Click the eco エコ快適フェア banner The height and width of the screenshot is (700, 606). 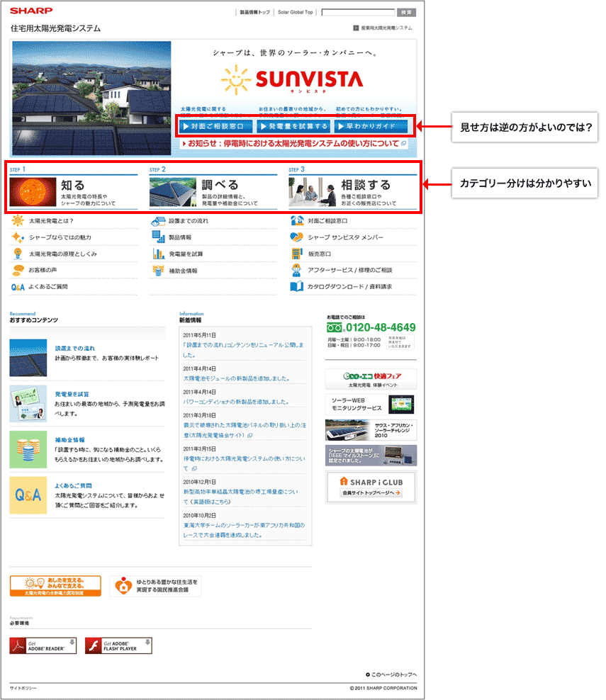[371, 379]
